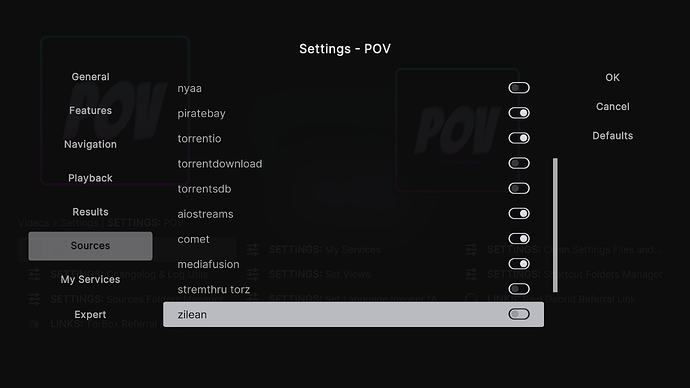Enable the stremthru torz toggle
The height and width of the screenshot is (388, 690).
519,289
